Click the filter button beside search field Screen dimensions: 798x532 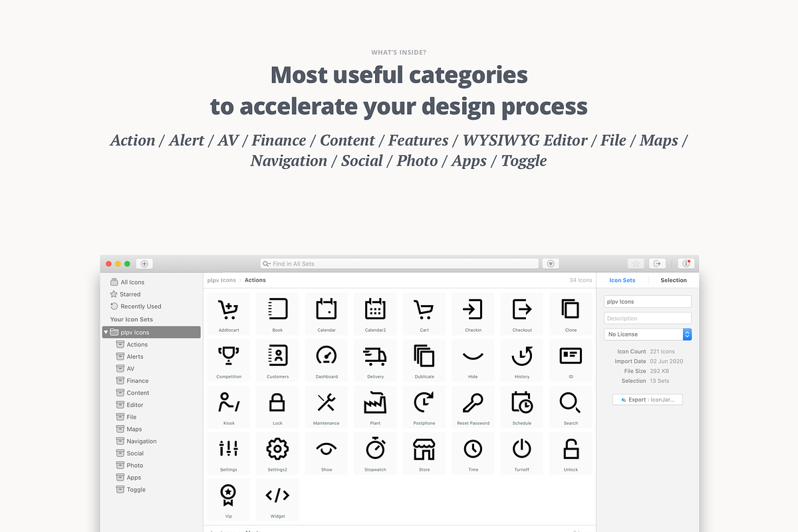click(x=551, y=263)
